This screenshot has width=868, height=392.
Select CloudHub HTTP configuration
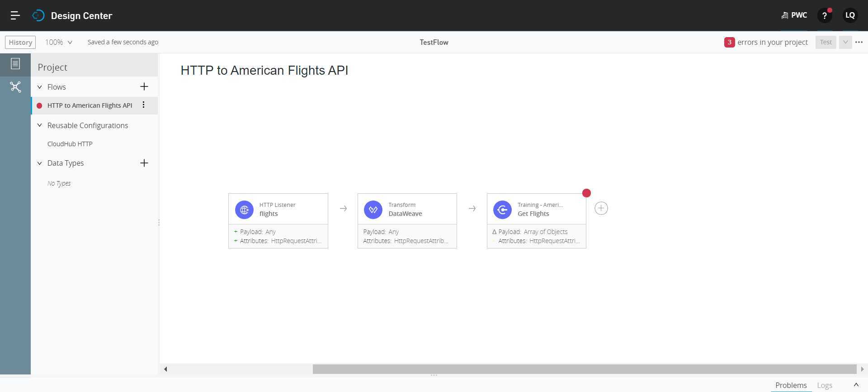tap(70, 144)
